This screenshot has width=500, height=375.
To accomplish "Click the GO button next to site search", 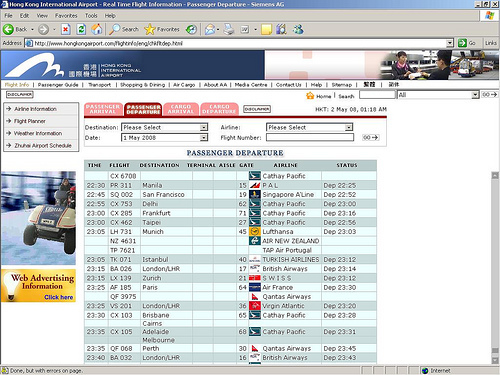I will pyautogui.click(x=489, y=95).
